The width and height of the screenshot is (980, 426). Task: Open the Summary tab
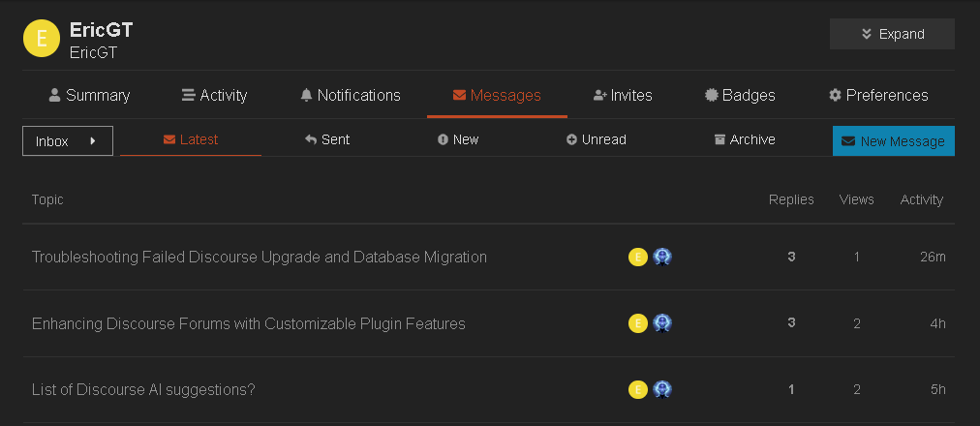click(89, 95)
